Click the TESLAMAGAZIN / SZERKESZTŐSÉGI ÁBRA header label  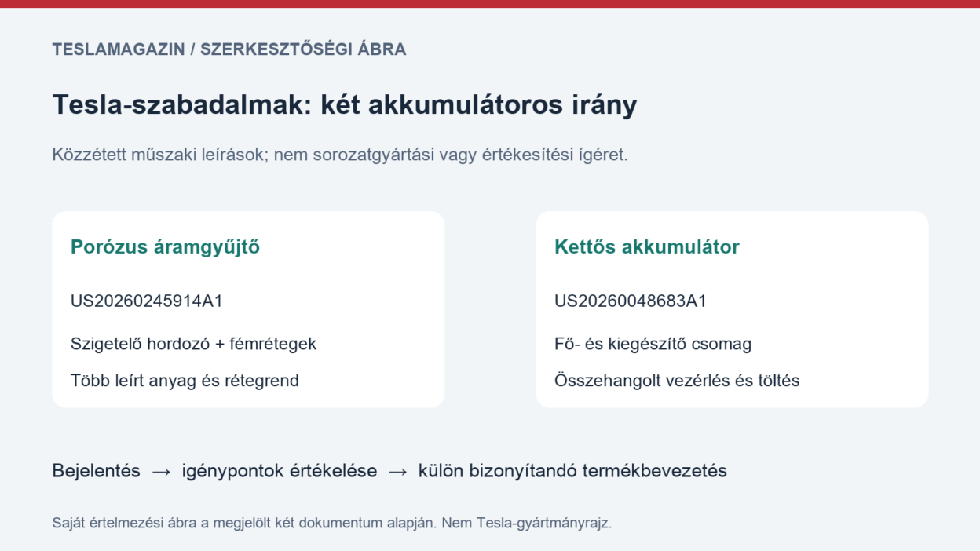point(229,49)
